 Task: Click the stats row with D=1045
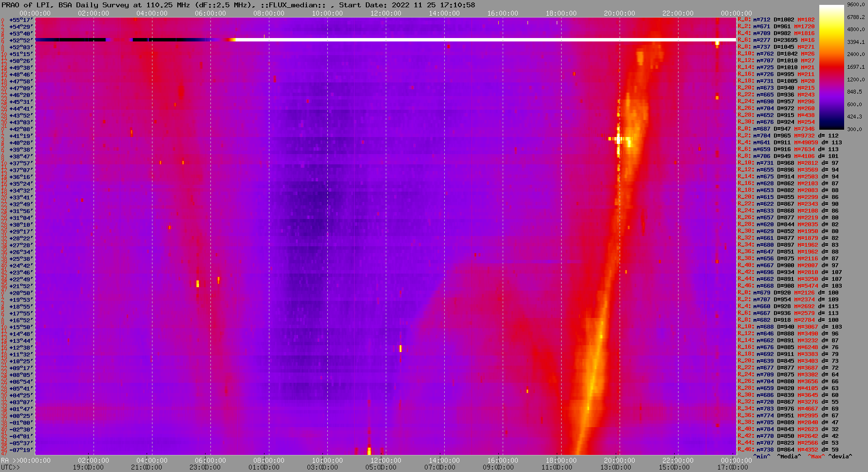click(776, 47)
